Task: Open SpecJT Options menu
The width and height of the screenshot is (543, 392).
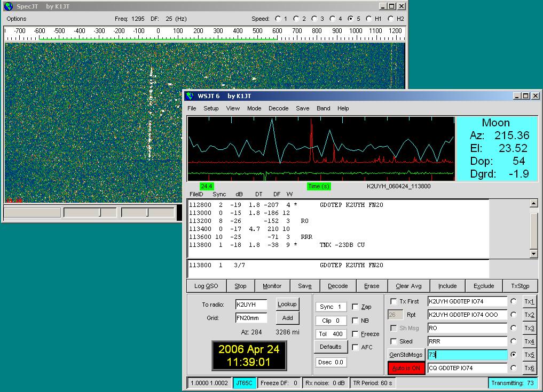Action: pos(17,19)
